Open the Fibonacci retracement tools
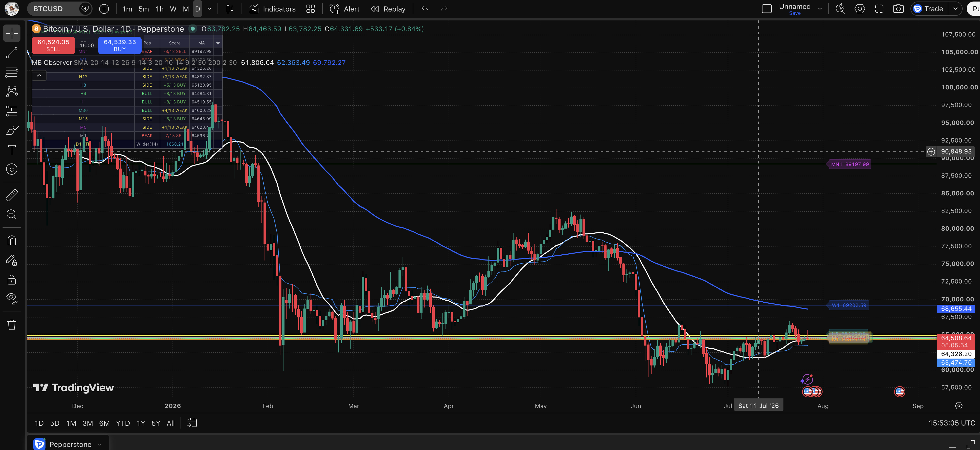This screenshot has height=450, width=980. 12,72
